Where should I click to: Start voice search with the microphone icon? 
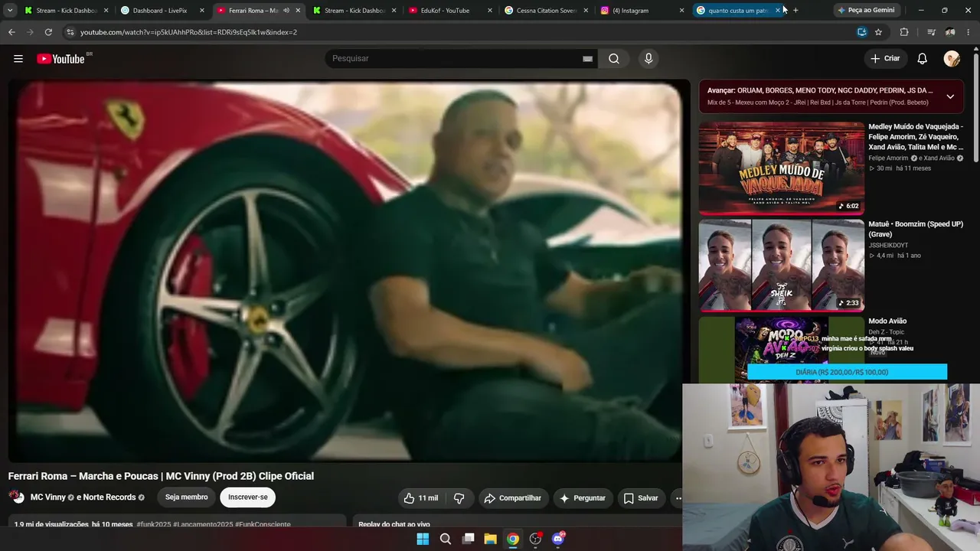coord(648,59)
